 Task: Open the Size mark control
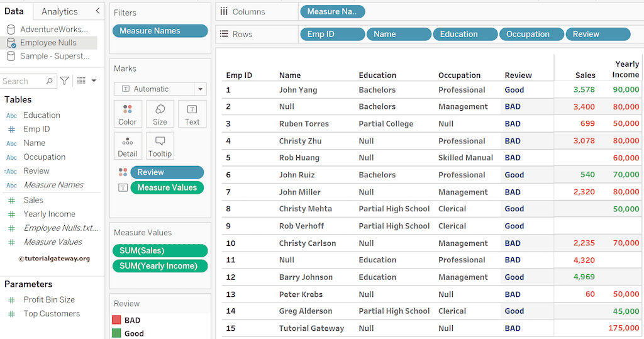pyautogui.click(x=160, y=114)
